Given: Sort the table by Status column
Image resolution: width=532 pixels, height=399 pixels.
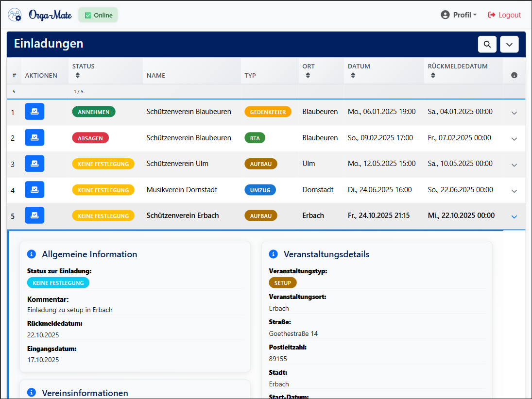Looking at the screenshot, I should 77,75.
